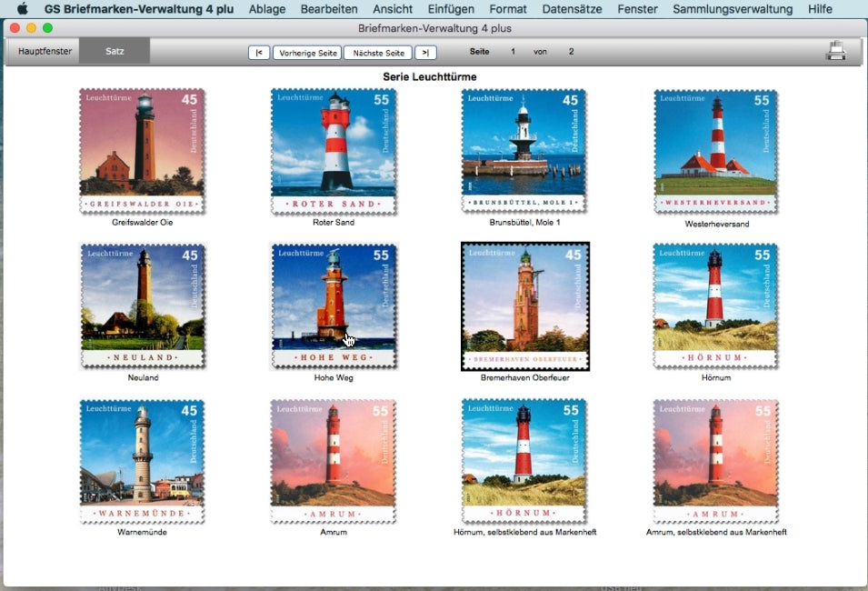Select the Warnemünde stamp

[144, 461]
